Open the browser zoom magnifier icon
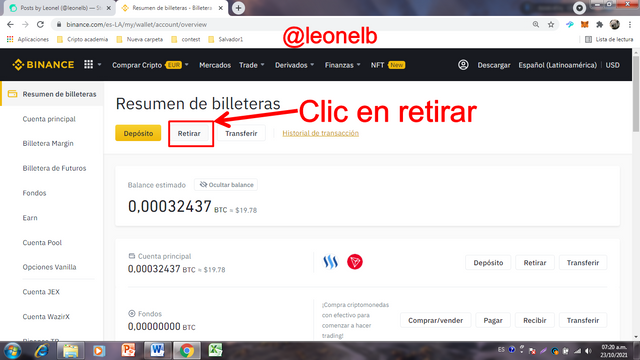This screenshot has height=360, width=640. (x=536, y=24)
